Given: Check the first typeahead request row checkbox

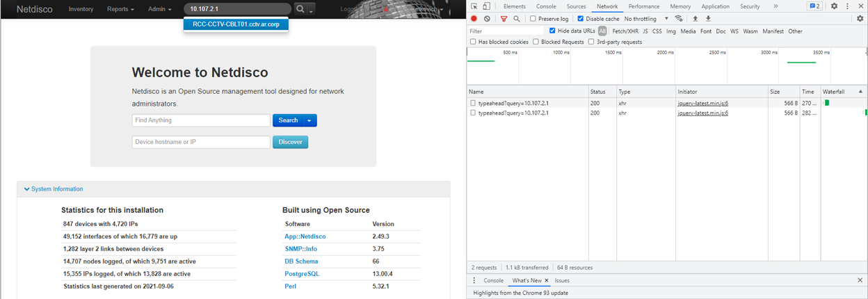Looking at the screenshot, I should 473,103.
